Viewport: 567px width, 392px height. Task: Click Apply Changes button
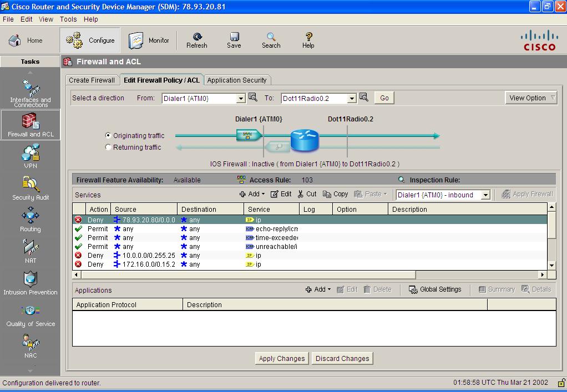point(282,358)
